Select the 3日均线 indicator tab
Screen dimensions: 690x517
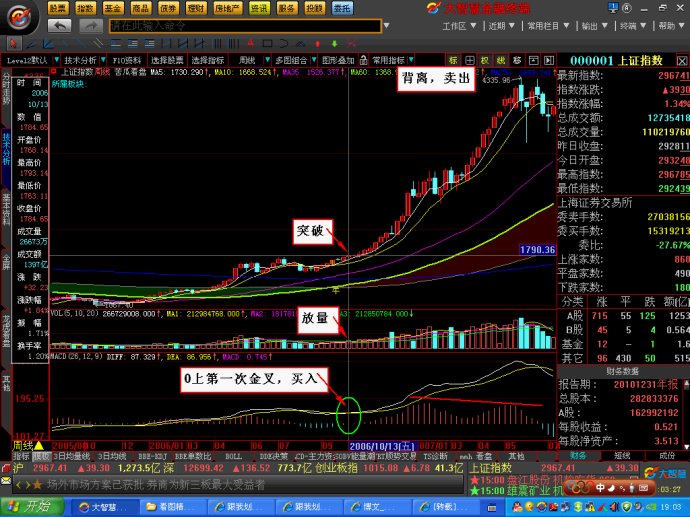[112, 456]
